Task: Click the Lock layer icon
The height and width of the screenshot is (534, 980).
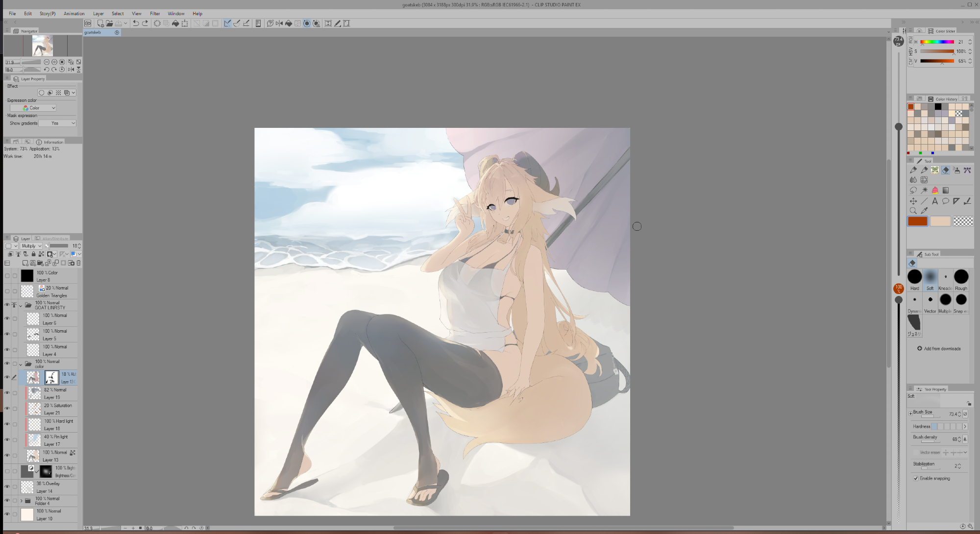Action: [x=33, y=254]
